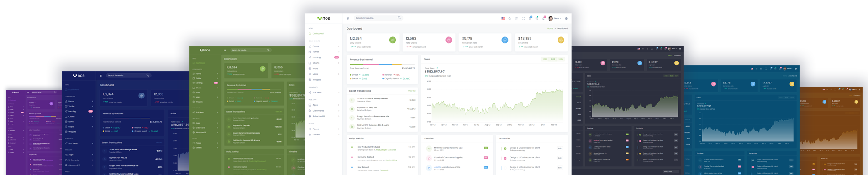
Task: Expand Advanced UI in the white sidebar
Action: (324, 116)
